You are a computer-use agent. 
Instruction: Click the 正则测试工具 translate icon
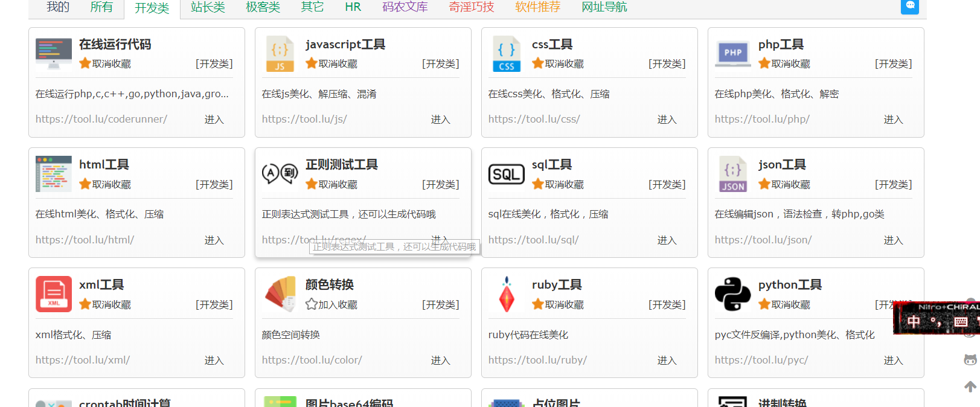[280, 174]
